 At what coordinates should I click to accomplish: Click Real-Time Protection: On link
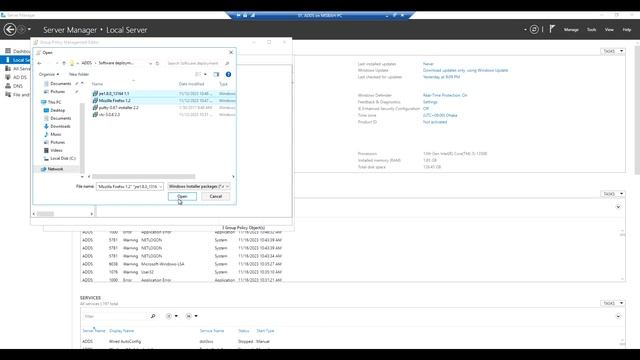[x=445, y=95]
